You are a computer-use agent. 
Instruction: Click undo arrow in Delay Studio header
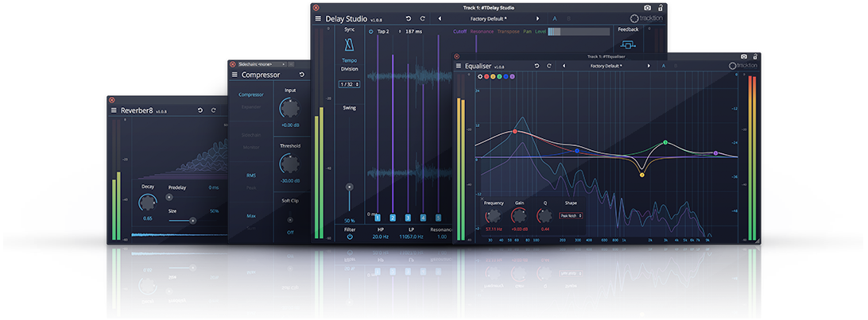click(409, 18)
